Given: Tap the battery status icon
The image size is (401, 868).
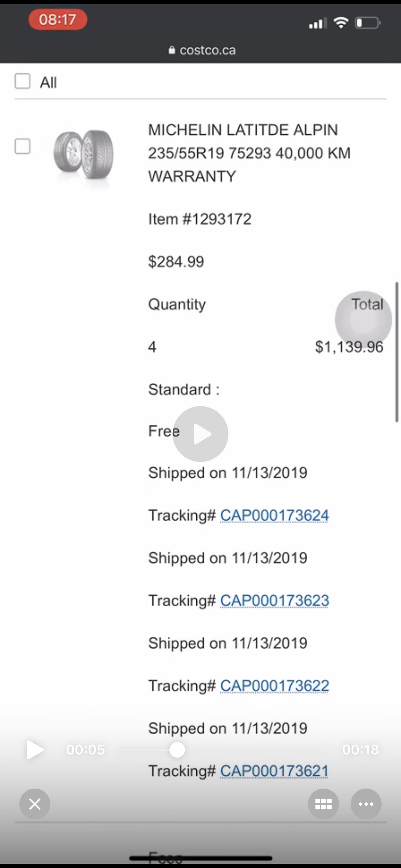Looking at the screenshot, I should 368,23.
